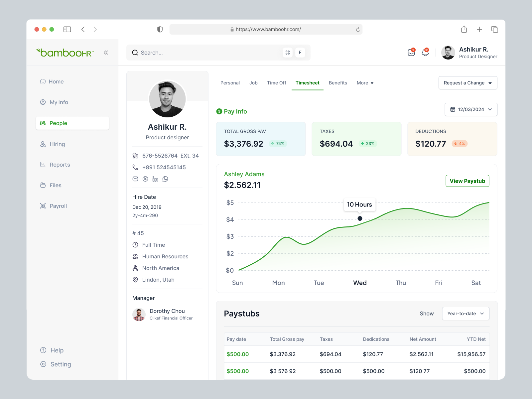Viewport: 532px width, 399px height.
Task: Open the Files icon in the sidebar
Action: (43, 185)
